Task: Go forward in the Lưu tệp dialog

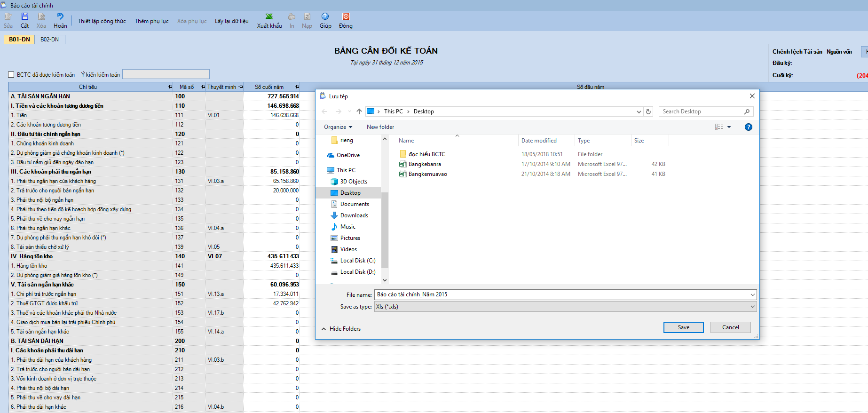Action: (339, 111)
